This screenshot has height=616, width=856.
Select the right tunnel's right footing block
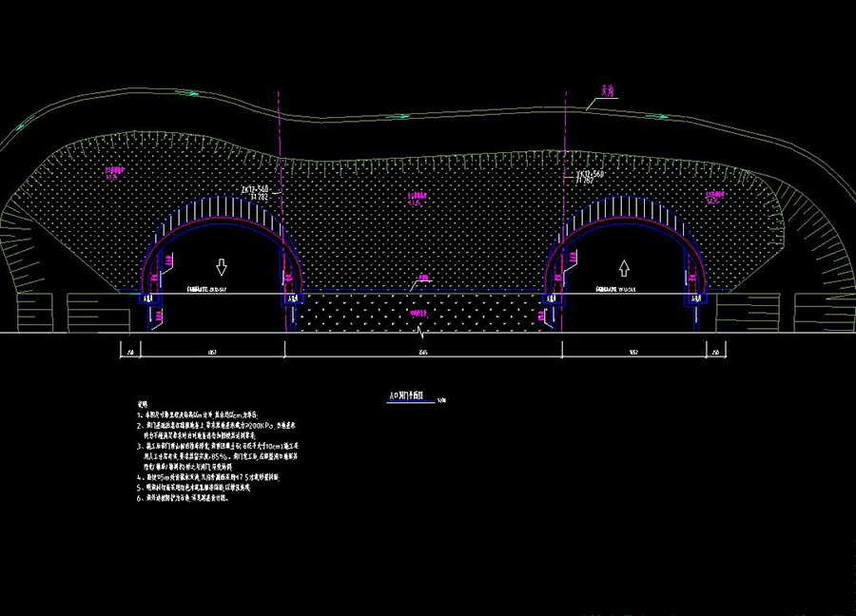696,298
